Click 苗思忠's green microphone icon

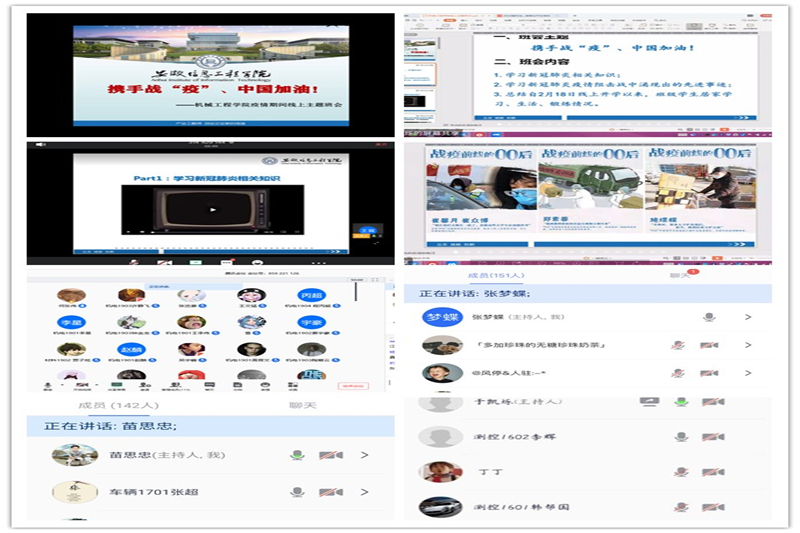(x=297, y=455)
